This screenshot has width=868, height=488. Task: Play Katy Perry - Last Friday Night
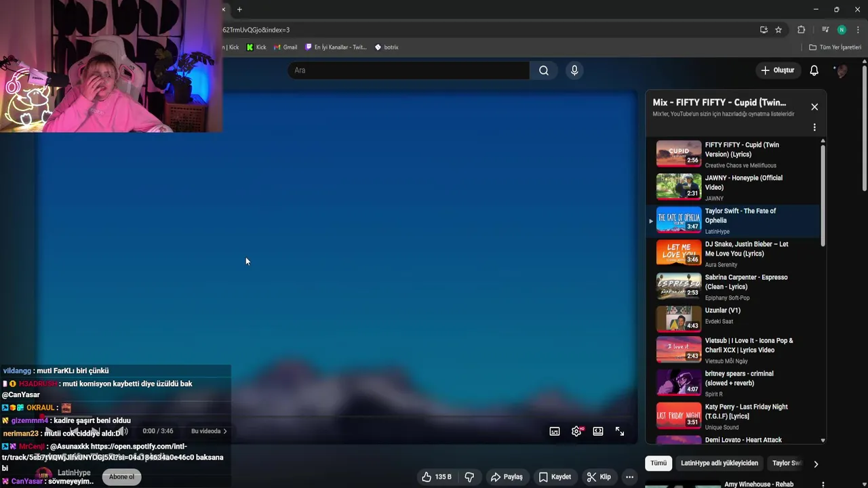tap(732, 416)
